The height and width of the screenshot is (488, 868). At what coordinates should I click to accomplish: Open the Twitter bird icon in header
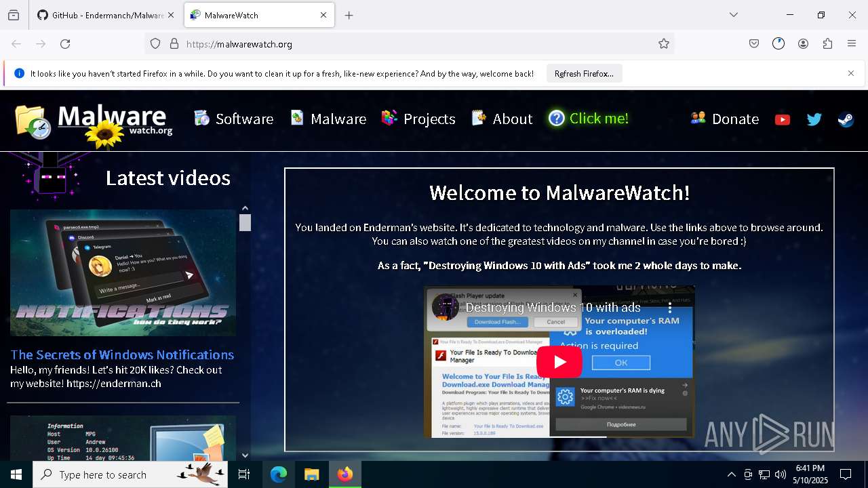tap(814, 119)
